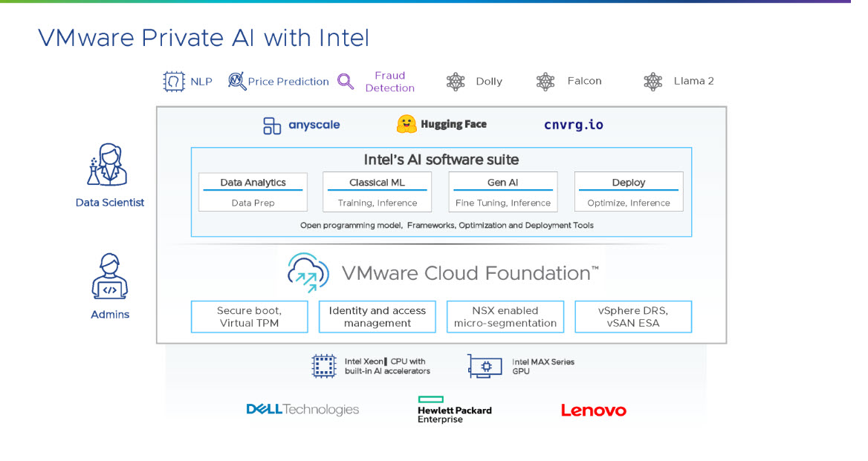
Task: Click the Fraud Detection label
Action: coord(389,82)
